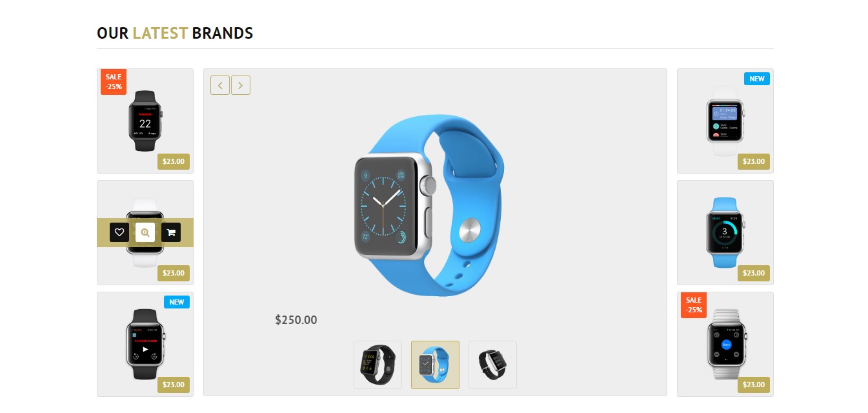Image resolution: width=868 pixels, height=413 pixels.
Task: Click the heart wishlist icon
Action: [x=119, y=232]
